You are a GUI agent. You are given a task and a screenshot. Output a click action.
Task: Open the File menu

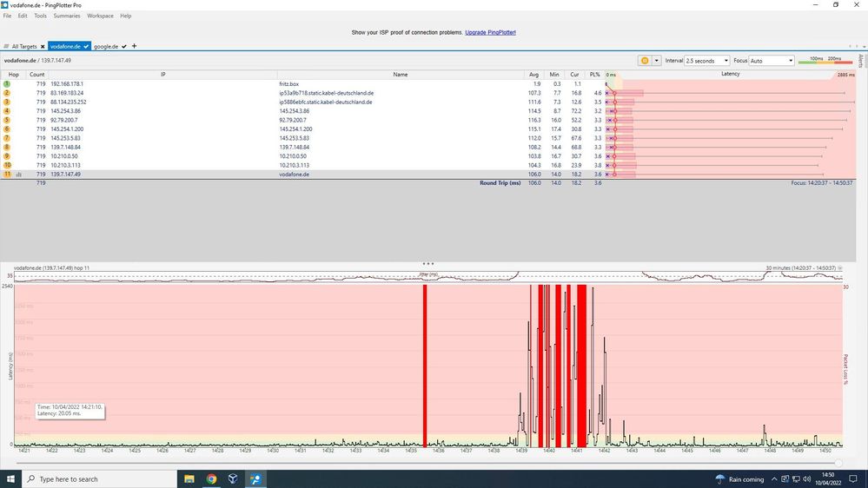[x=7, y=16]
